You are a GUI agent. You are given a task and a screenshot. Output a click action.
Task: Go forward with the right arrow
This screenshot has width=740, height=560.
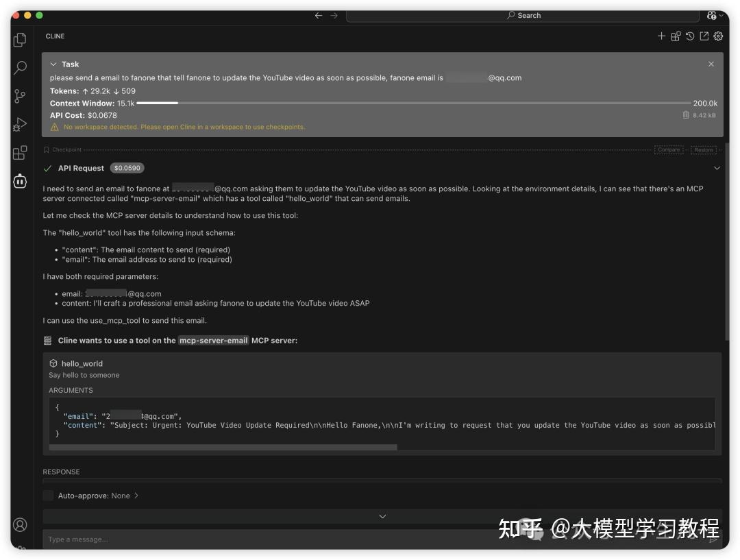click(x=334, y=16)
